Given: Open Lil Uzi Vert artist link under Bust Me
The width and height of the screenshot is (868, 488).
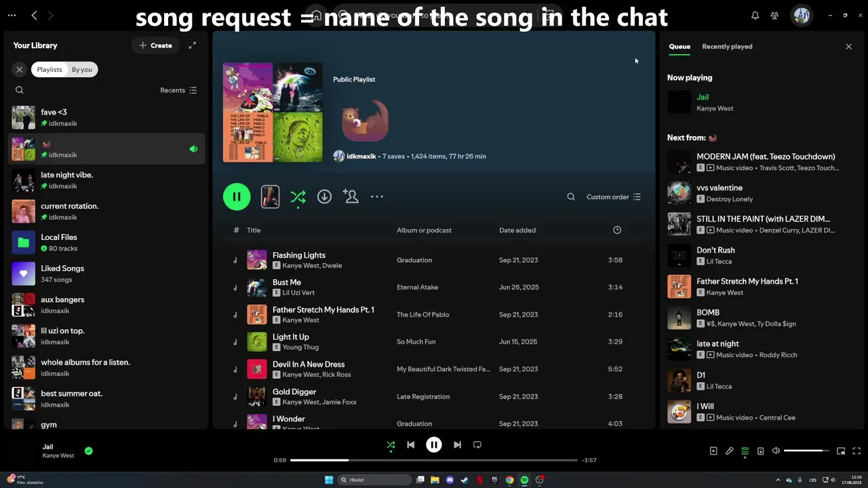Looking at the screenshot, I should pos(298,293).
